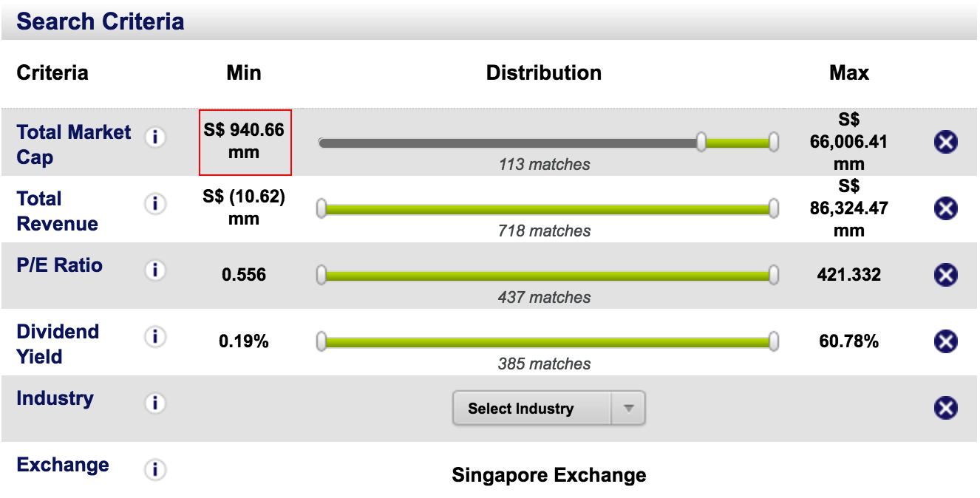Click the S$ 940.66 mm minimum value
The image size is (980, 498).
245,142
